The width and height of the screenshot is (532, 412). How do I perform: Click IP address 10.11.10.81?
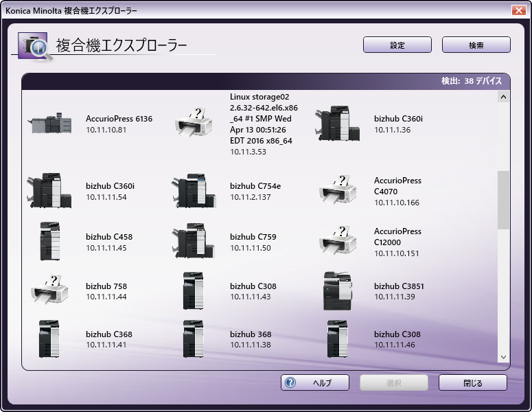click(x=106, y=130)
